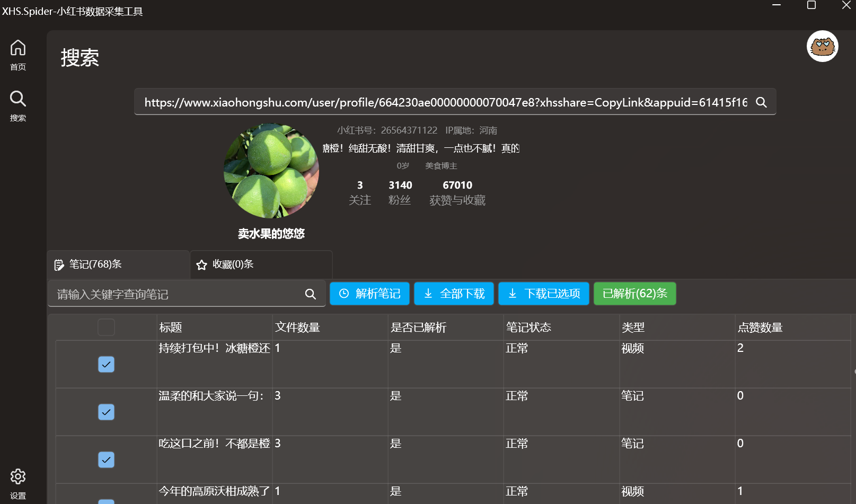Uncheck the row for 温柔的和大家说一句 note
This screenshot has height=504, width=856.
(x=106, y=412)
